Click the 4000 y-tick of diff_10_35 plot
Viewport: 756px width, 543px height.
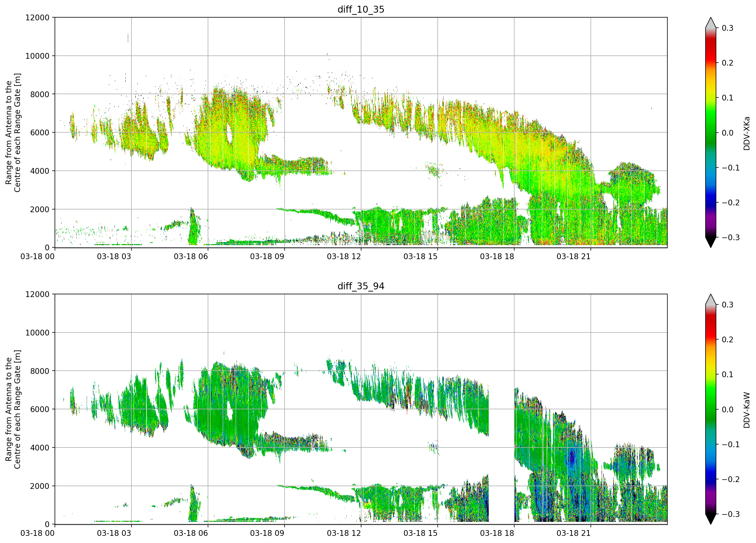click(x=40, y=171)
